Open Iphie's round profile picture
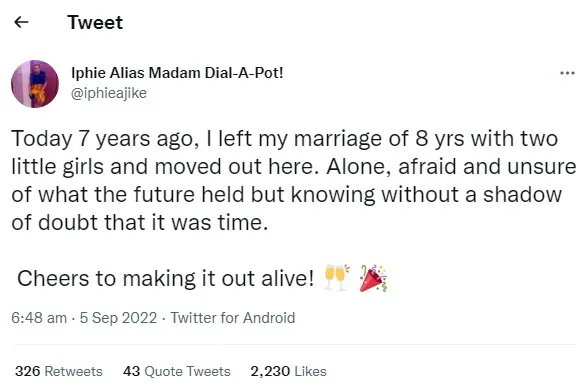This screenshot has width=588, height=392. [35, 84]
